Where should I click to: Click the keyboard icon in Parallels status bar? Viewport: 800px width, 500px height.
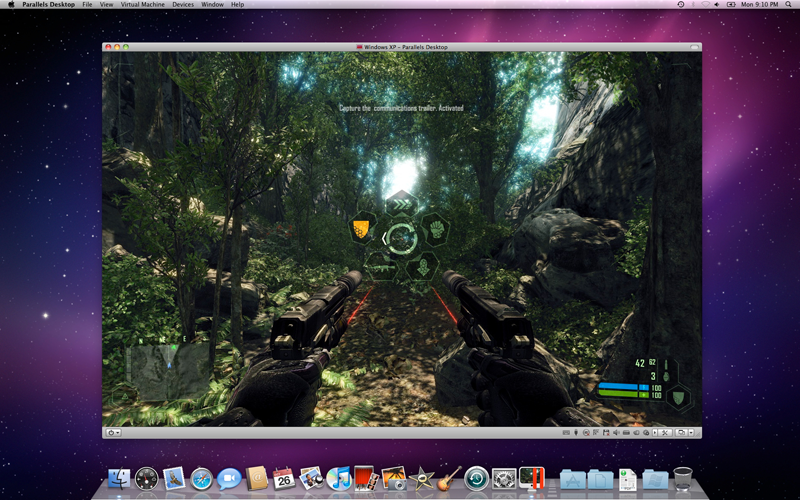566,433
